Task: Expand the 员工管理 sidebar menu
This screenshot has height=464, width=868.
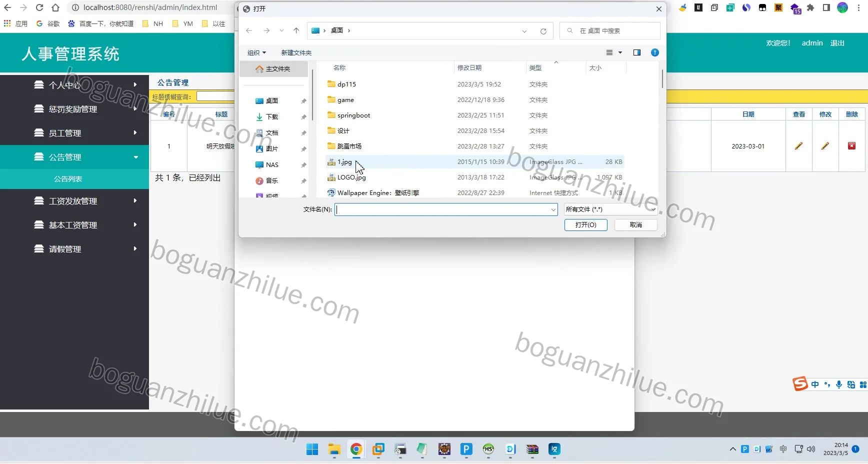Action: click(x=74, y=133)
